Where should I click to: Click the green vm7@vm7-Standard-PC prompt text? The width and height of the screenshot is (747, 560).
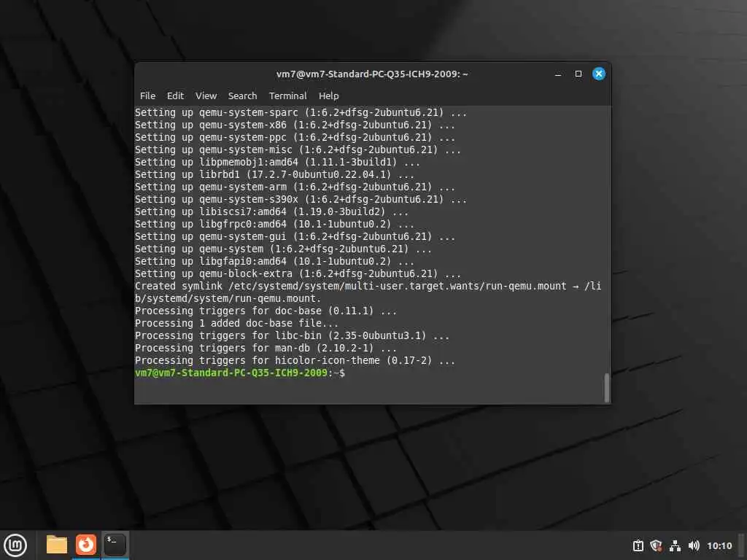pos(231,373)
